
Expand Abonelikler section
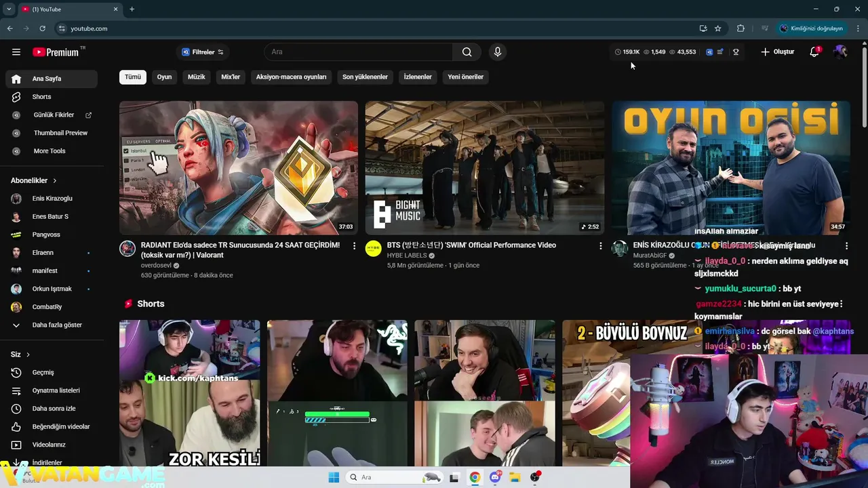[x=34, y=180]
